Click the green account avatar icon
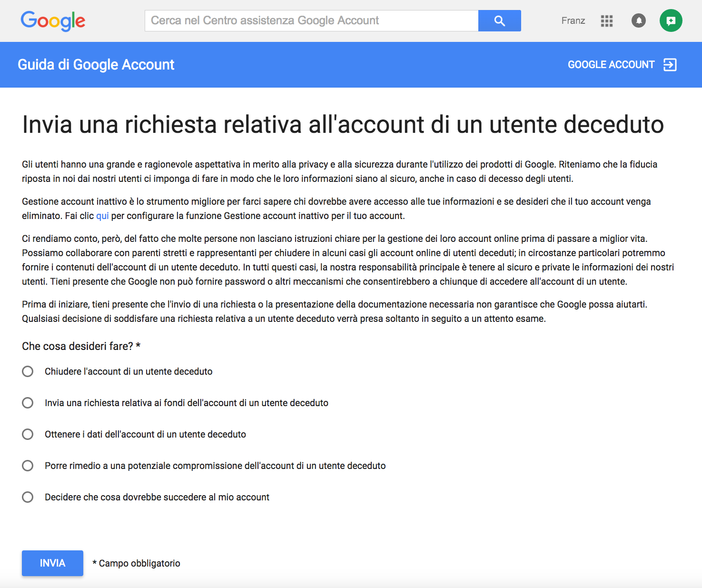This screenshot has height=588, width=702. click(x=671, y=20)
